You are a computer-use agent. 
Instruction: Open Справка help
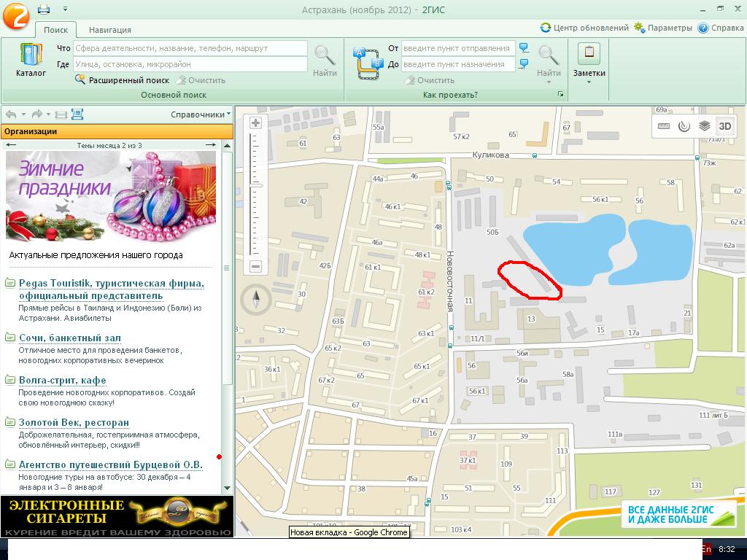720,28
